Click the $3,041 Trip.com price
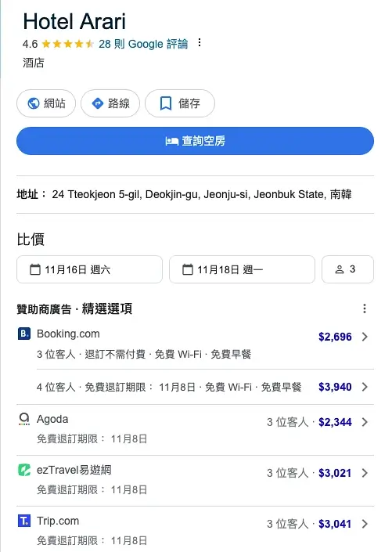 point(335,524)
